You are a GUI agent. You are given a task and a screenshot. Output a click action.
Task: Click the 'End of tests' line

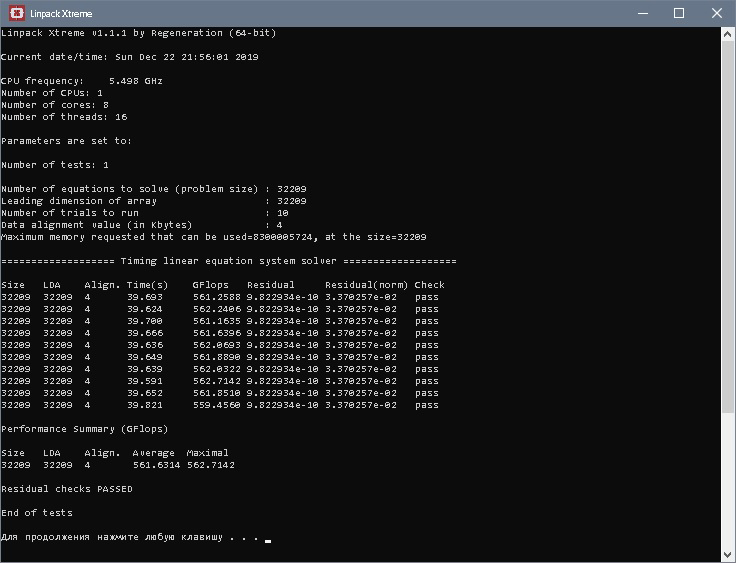37,513
